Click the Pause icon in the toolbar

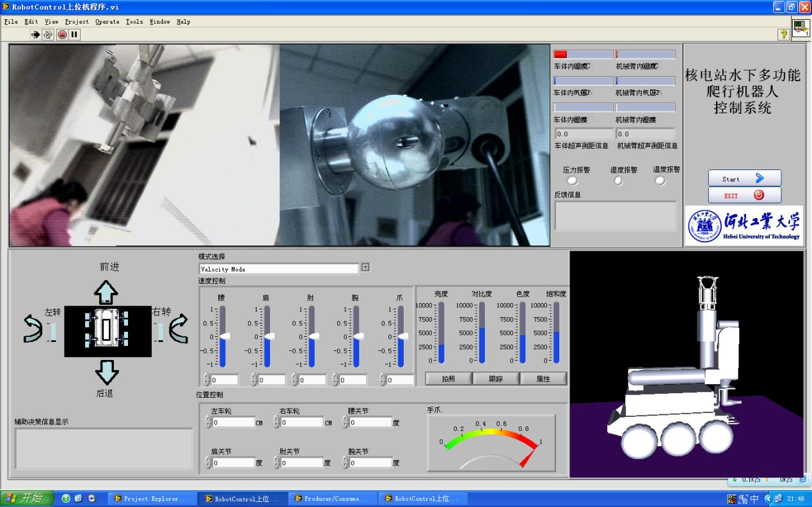[74, 35]
